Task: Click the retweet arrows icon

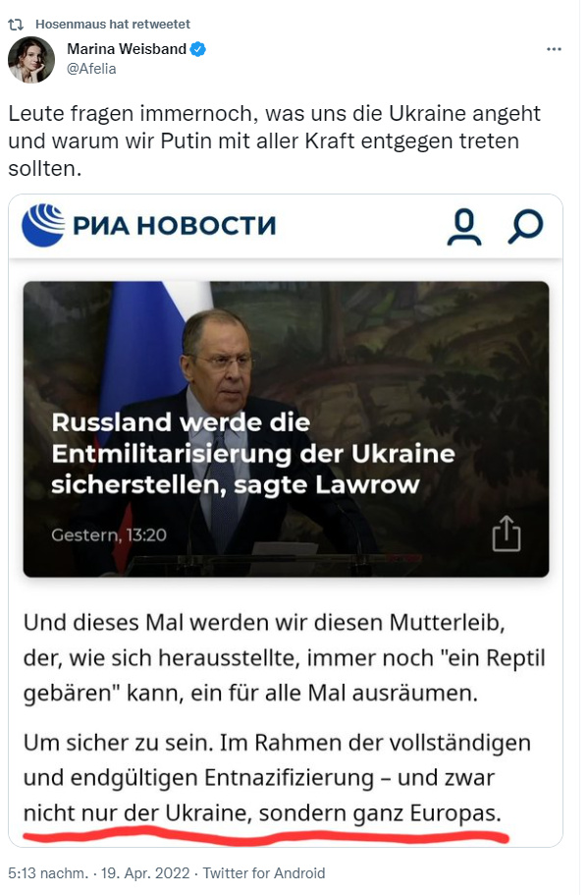Action: pos(16,25)
